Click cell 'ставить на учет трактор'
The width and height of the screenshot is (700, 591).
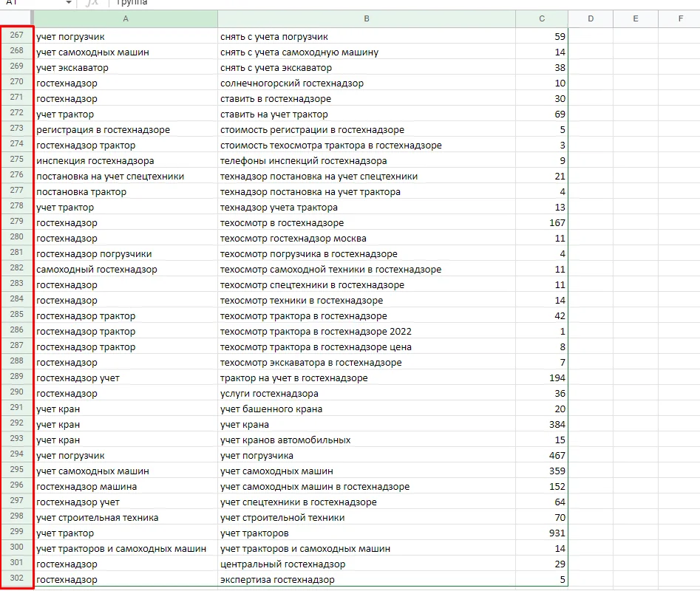367,115
